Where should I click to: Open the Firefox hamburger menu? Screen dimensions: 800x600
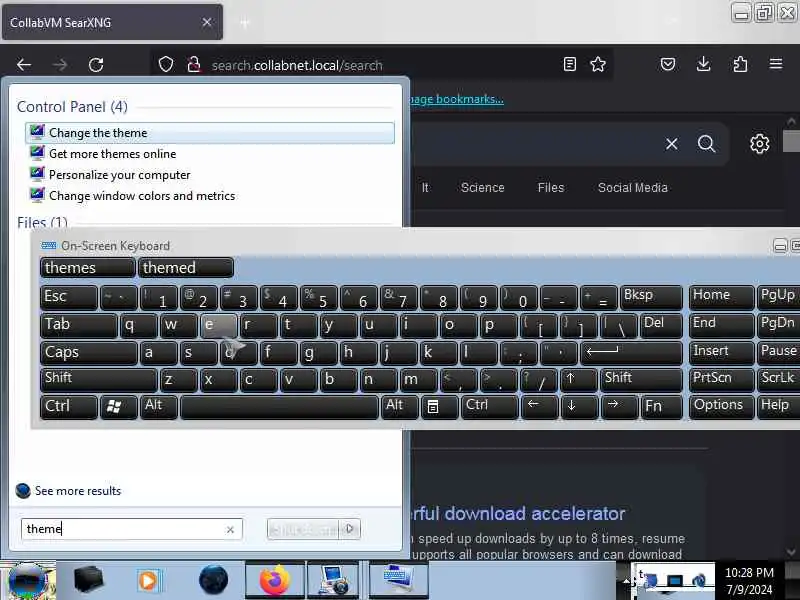click(776, 64)
